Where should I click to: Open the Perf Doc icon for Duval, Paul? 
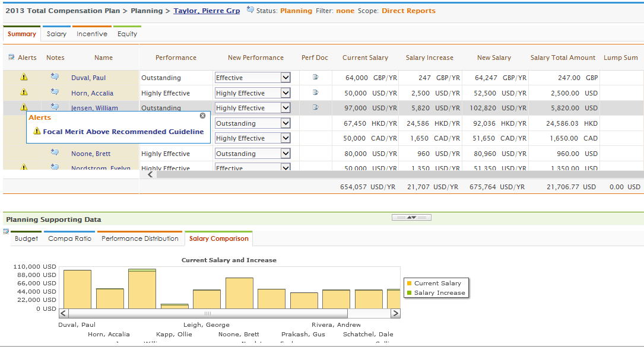[315, 77]
